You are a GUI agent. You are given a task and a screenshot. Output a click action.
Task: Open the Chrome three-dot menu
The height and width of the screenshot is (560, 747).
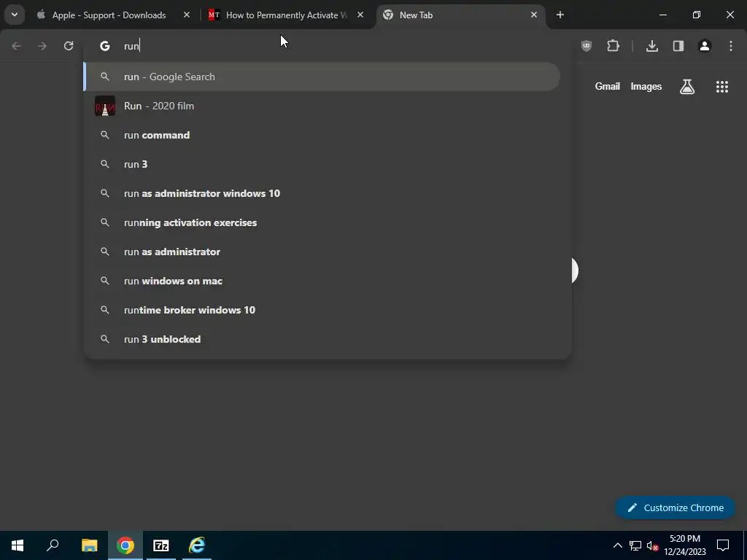(x=731, y=46)
